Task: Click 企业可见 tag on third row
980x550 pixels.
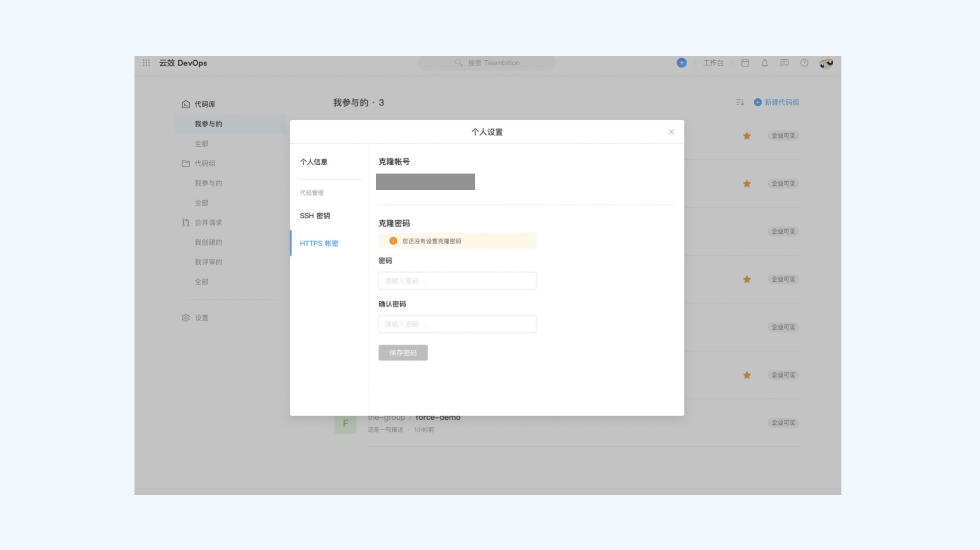Action: (783, 231)
